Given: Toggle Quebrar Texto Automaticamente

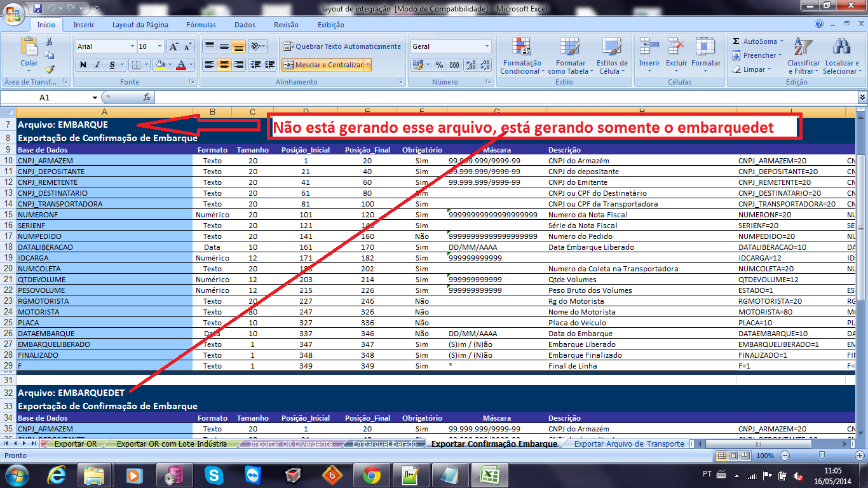Looking at the screenshot, I should click(342, 46).
